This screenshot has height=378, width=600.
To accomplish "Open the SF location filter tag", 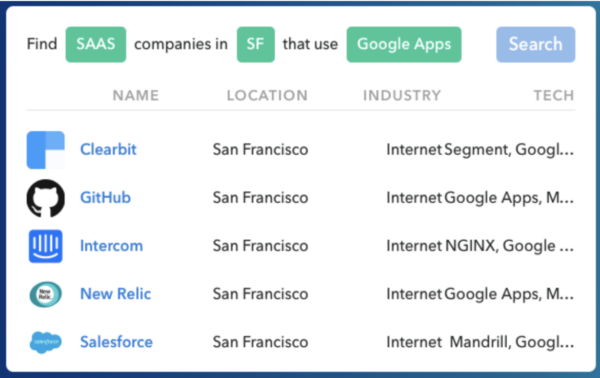I will [256, 44].
